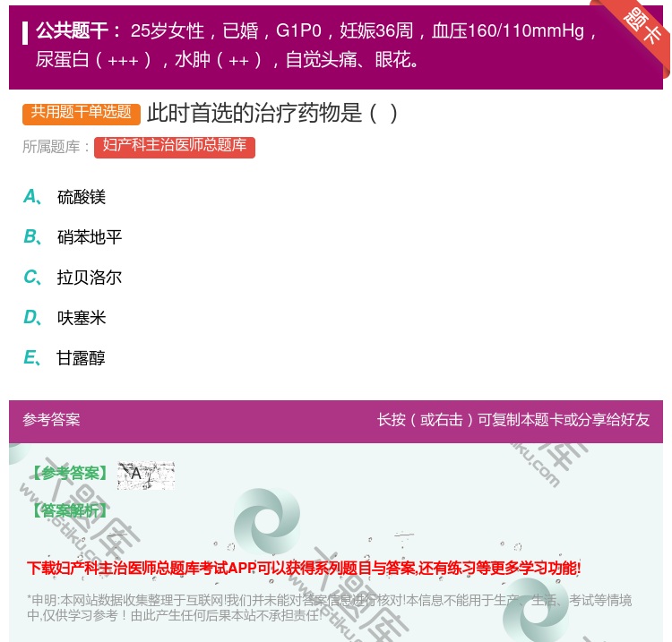672x642 pixels.
Task: Pick option C 拉贝洛尔
Action: pos(89,278)
